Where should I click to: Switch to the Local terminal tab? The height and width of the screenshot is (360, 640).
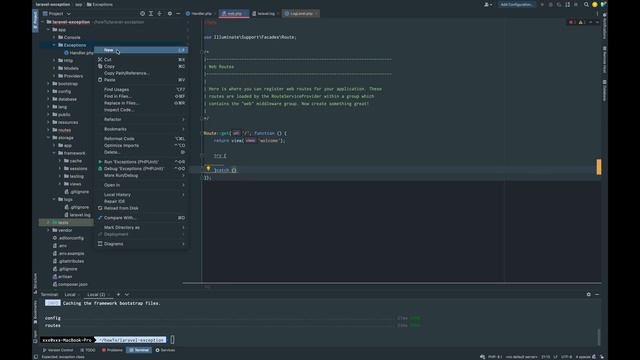(70, 294)
